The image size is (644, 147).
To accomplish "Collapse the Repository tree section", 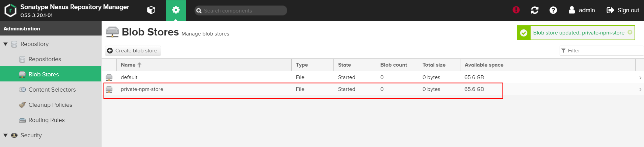I will (x=5, y=44).
